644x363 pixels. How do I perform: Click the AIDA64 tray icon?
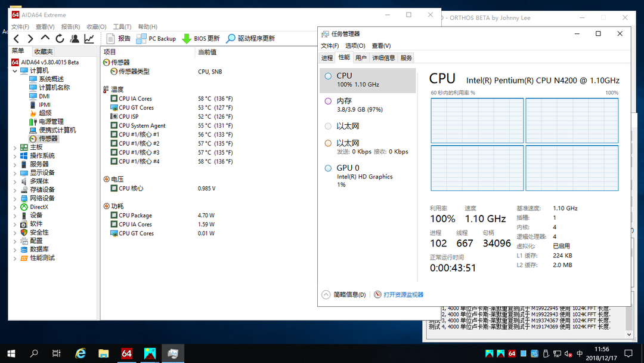pyautogui.click(x=512, y=353)
